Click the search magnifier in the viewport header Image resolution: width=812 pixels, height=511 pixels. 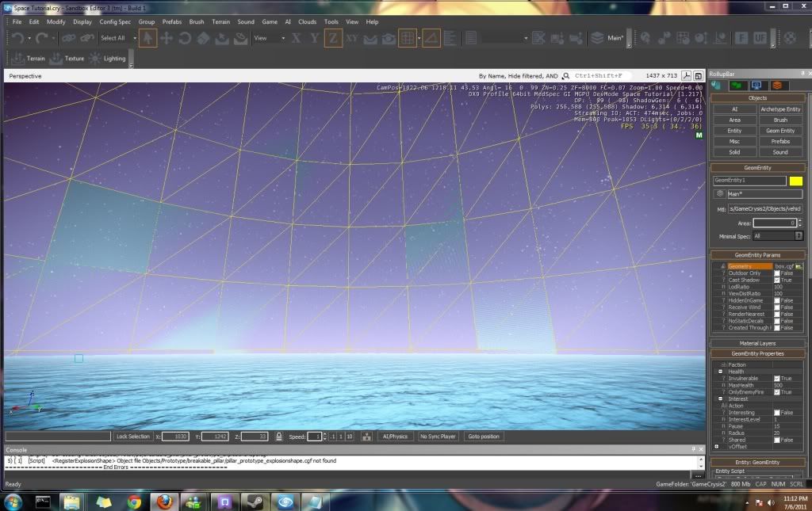pos(566,76)
